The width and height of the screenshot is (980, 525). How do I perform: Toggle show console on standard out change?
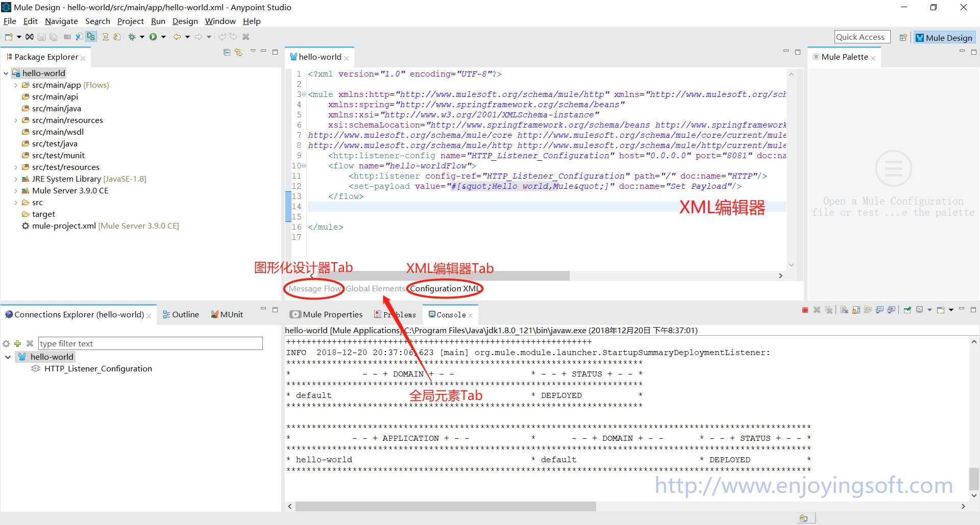tap(879, 310)
